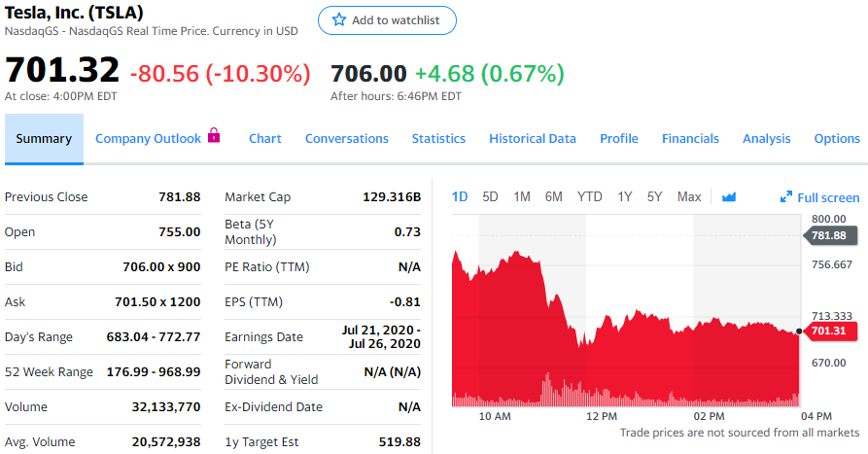Click the lock icon beside Company Outlook

pyautogui.click(x=215, y=137)
